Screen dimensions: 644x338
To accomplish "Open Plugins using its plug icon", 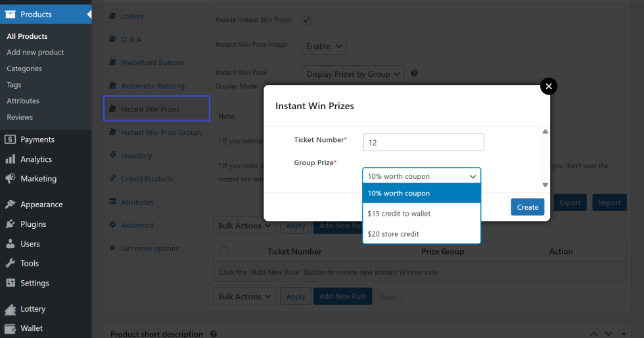I will point(11,224).
